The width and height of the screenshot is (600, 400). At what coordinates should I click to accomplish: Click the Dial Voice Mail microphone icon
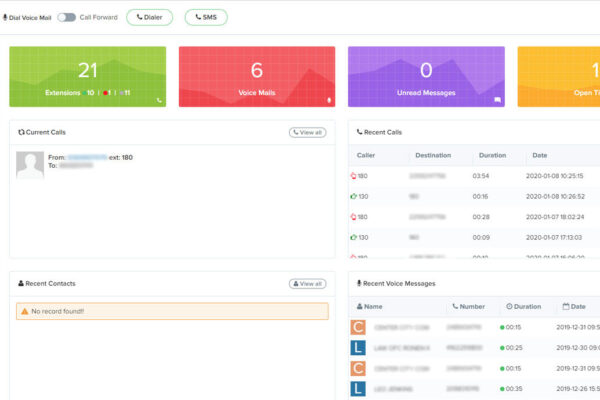click(5, 18)
